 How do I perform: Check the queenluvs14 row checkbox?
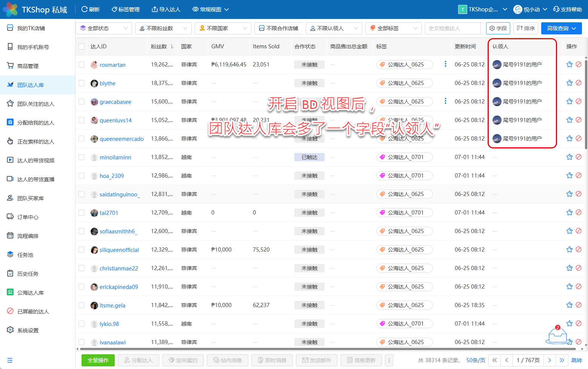point(82,120)
